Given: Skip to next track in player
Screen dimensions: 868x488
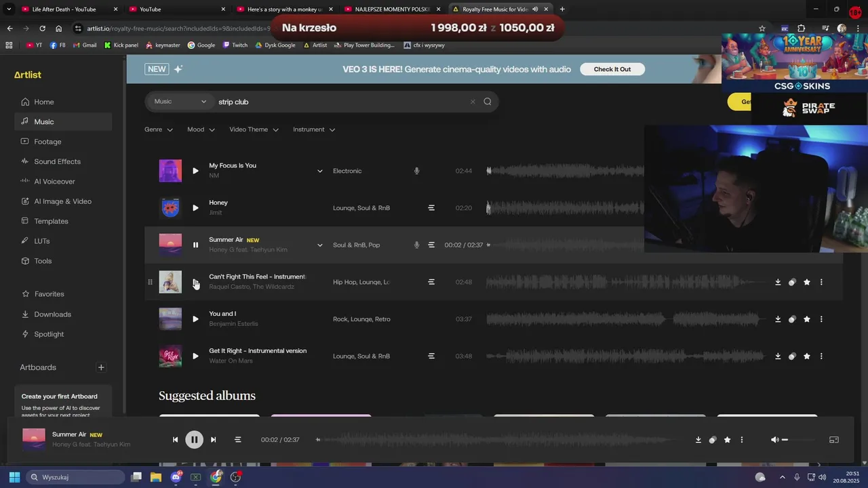Looking at the screenshot, I should pyautogui.click(x=213, y=440).
